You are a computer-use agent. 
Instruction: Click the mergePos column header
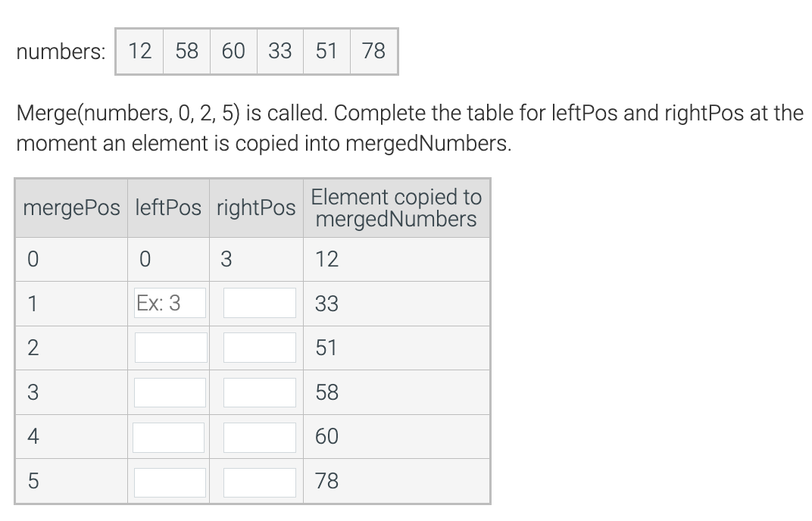coord(71,208)
